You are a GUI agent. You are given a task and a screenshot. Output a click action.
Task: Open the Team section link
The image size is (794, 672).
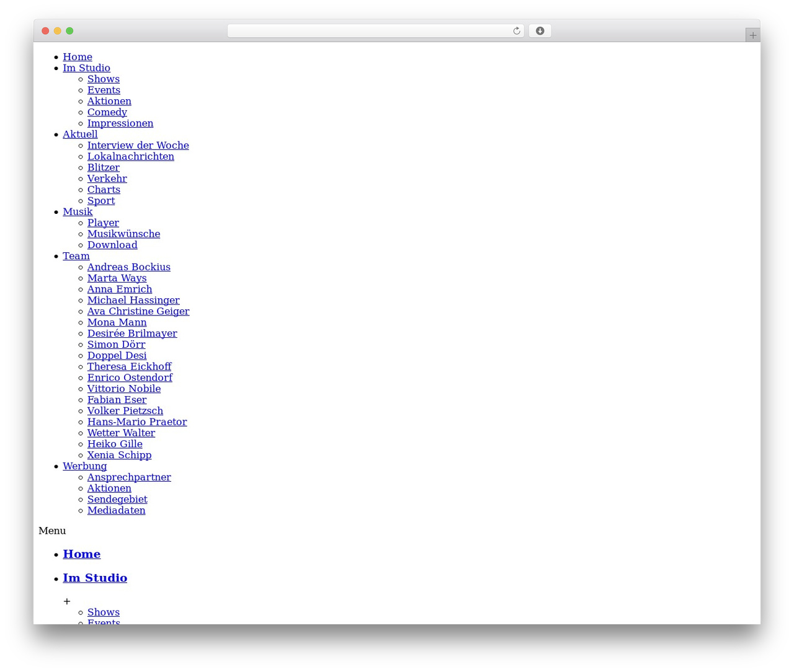(x=76, y=256)
